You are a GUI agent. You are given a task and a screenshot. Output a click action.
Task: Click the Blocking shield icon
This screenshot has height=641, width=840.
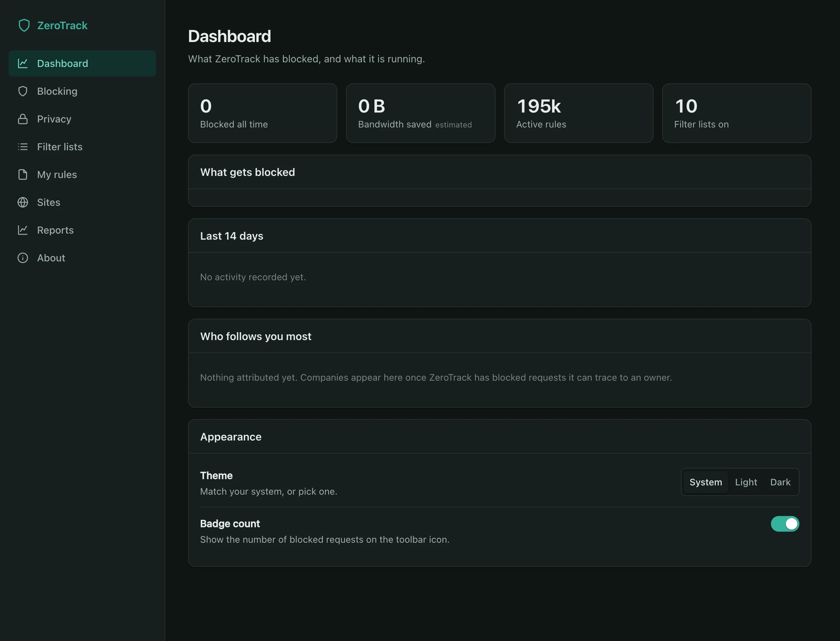(23, 91)
